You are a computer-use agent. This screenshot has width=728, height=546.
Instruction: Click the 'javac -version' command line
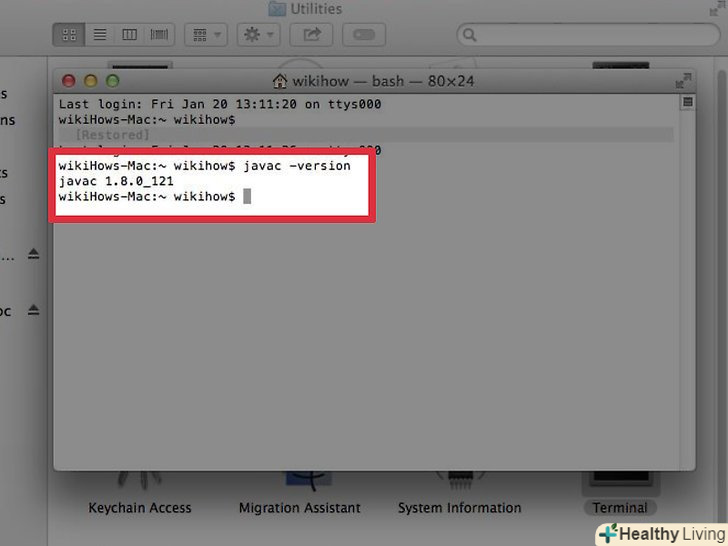[x=204, y=166]
